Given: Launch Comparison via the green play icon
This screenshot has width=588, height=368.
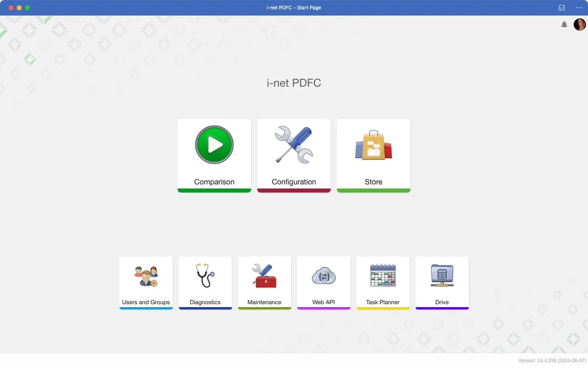Looking at the screenshot, I should pyautogui.click(x=214, y=145).
